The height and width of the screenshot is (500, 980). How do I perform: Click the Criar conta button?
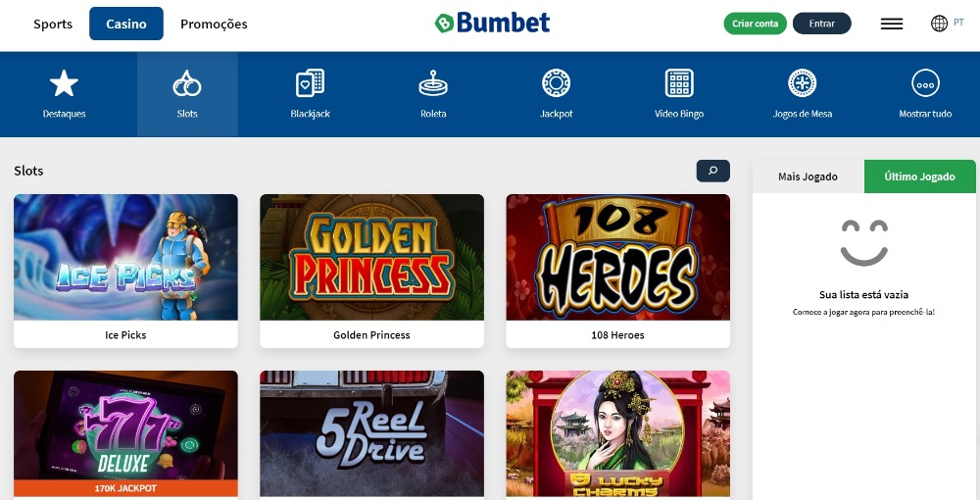[x=755, y=24]
